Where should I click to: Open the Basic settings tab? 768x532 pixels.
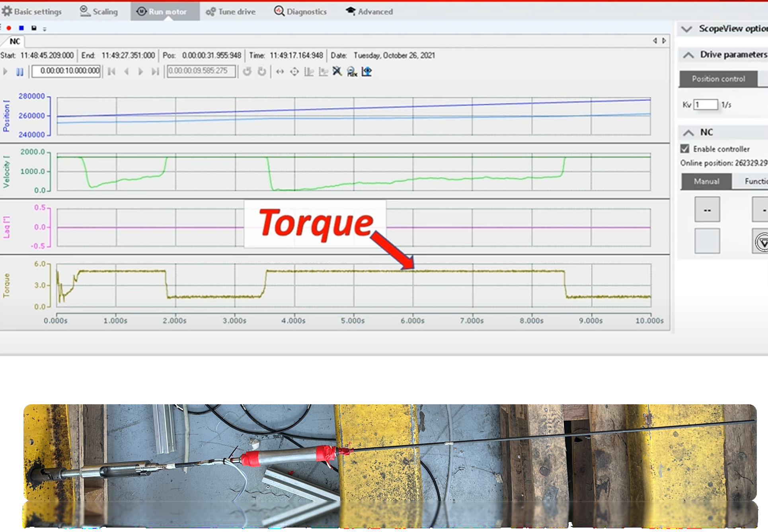point(32,12)
